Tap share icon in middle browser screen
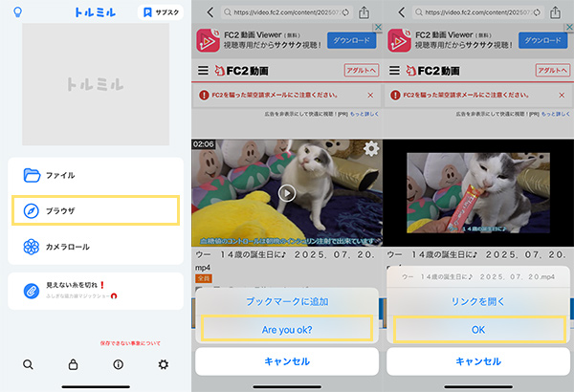This screenshot has height=392, width=574. 364,12
